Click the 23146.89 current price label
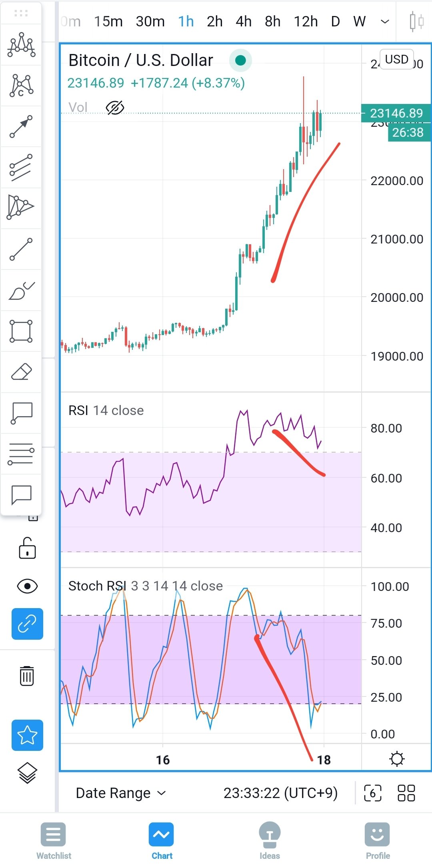 396,113
